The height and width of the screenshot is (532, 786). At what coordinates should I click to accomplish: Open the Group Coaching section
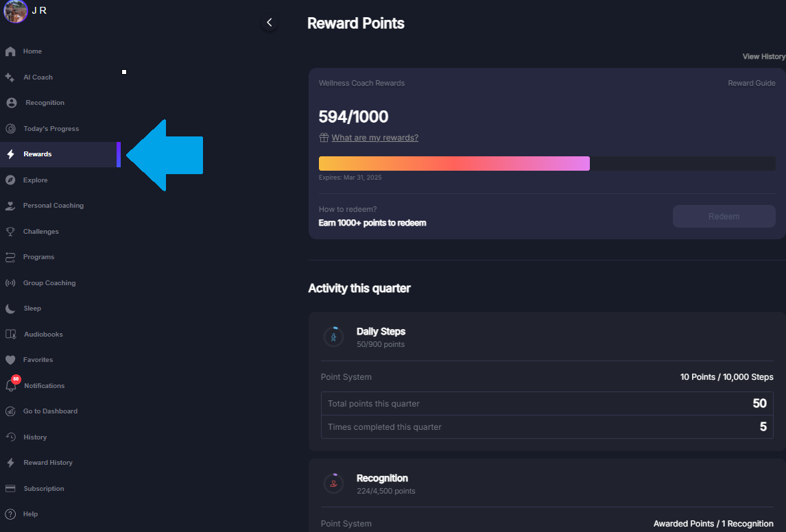[x=49, y=282]
